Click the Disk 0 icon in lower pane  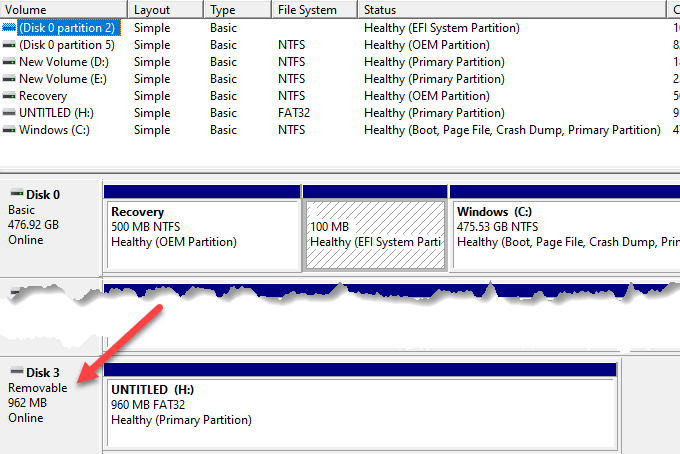coord(15,196)
